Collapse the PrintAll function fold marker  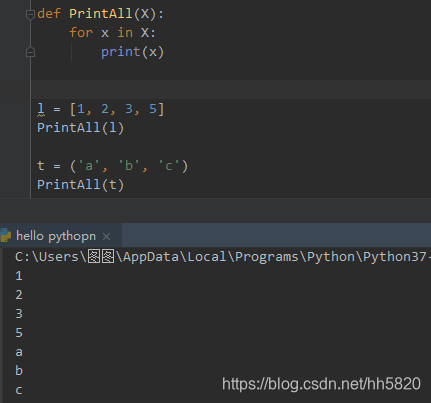click(30, 14)
